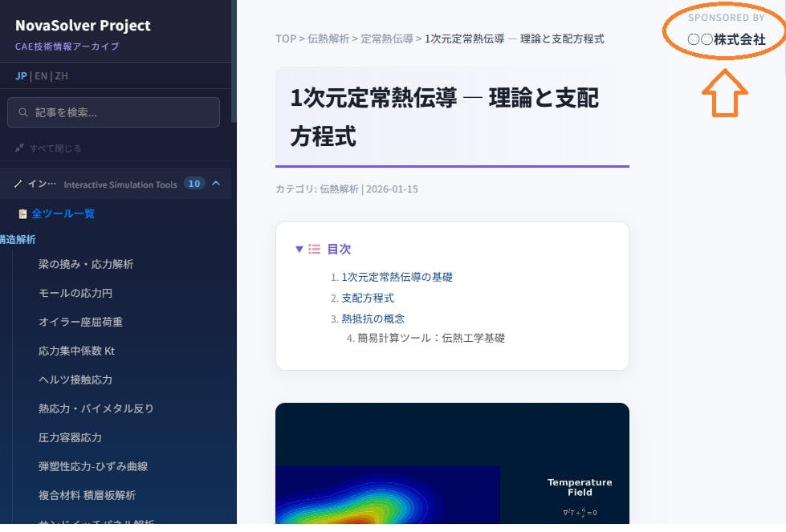The image size is (786, 532).
Task: Collapse the Interactive Simulation Tools section chevron
Action: click(x=216, y=184)
